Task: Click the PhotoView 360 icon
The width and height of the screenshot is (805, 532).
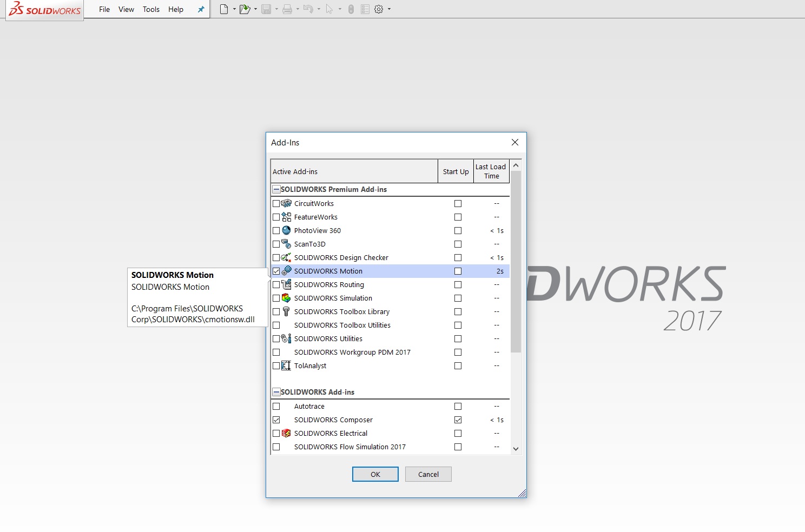Action: coord(286,230)
